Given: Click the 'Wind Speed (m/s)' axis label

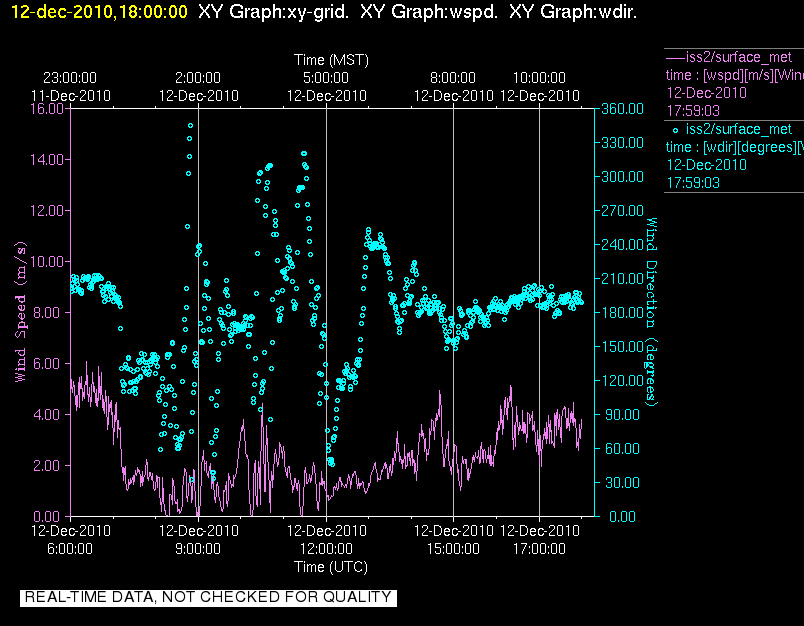Looking at the screenshot, I should click(x=20, y=312).
